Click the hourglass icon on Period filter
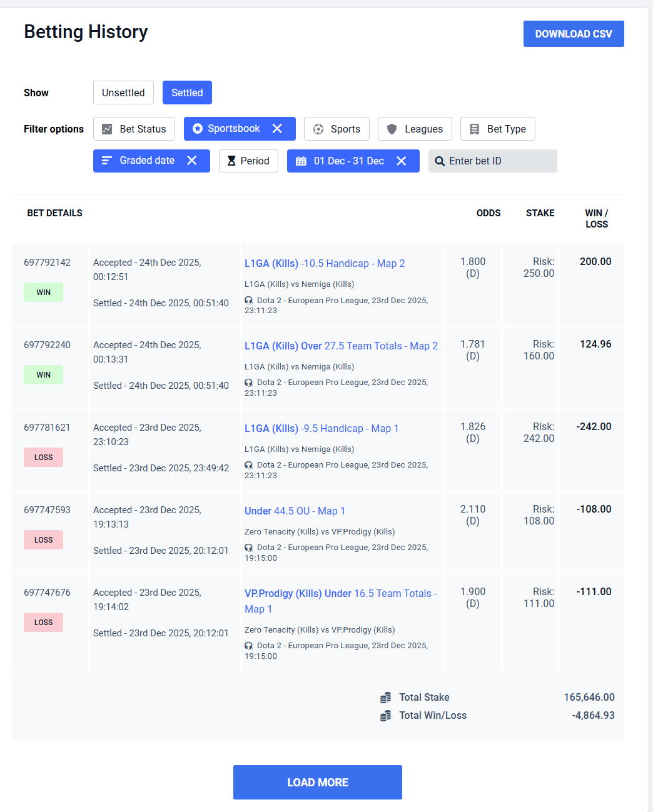Viewport: 653px width, 812px height. (x=231, y=161)
